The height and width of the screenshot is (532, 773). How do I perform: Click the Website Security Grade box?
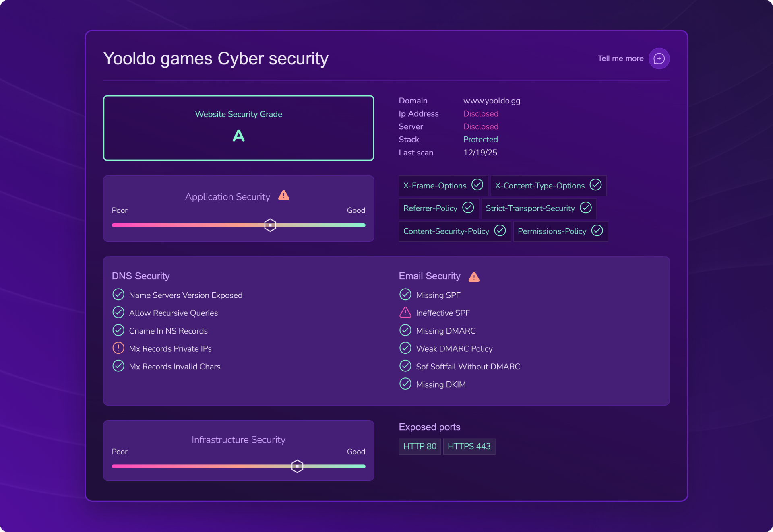coord(238,128)
